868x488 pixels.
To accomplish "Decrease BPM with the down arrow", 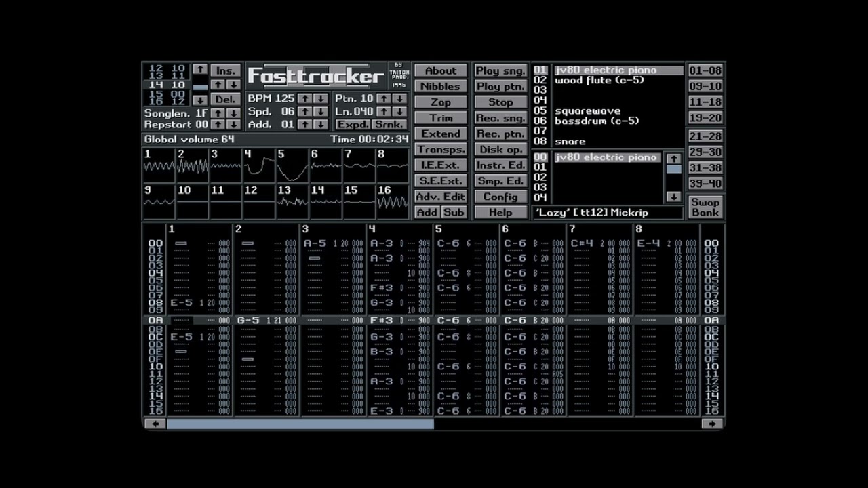I will 320,99.
